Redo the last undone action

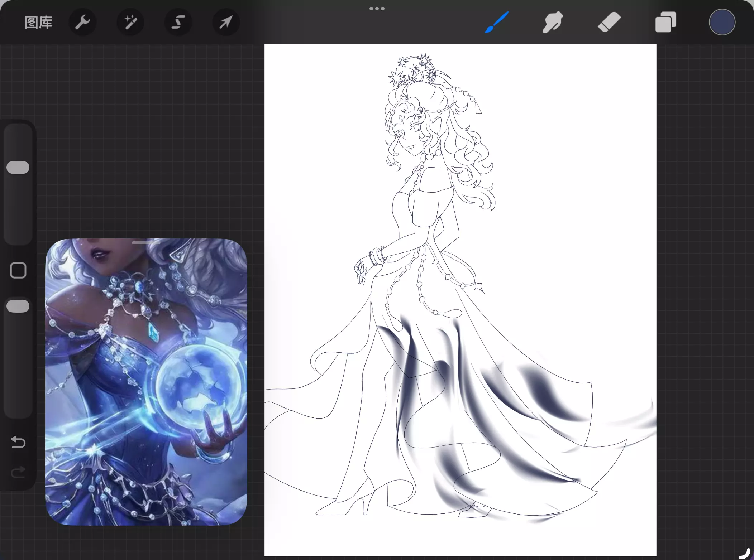point(18,472)
